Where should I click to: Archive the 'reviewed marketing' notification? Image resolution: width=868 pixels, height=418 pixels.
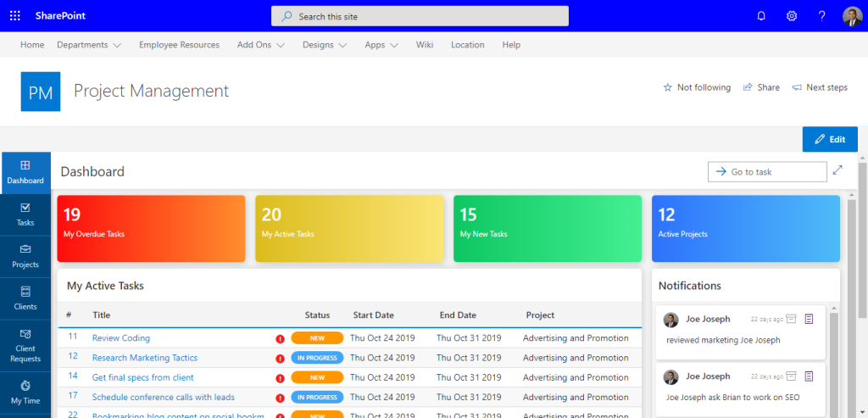pos(792,319)
